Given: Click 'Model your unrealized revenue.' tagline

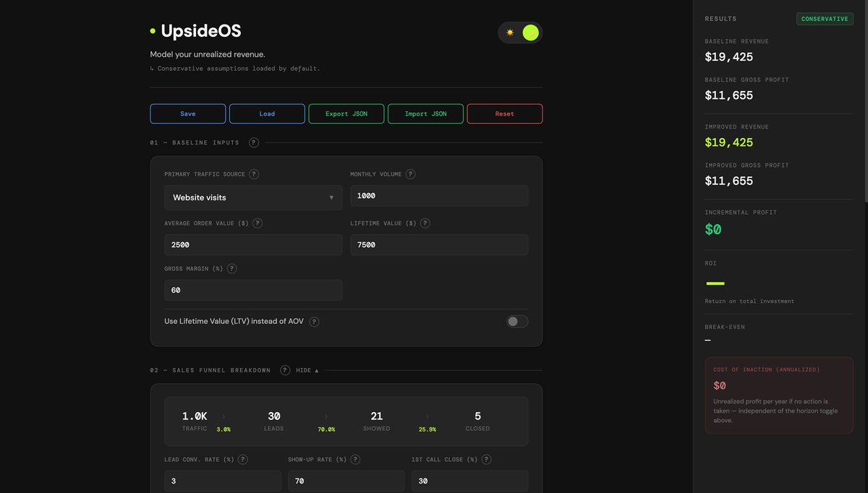Looking at the screenshot, I should [x=208, y=54].
